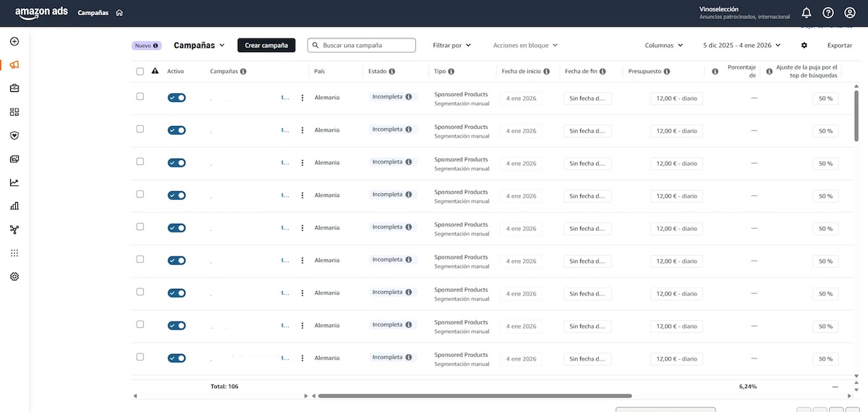This screenshot has width=868, height=412.
Task: Click the horizontal table scrollbar
Action: click(475, 396)
